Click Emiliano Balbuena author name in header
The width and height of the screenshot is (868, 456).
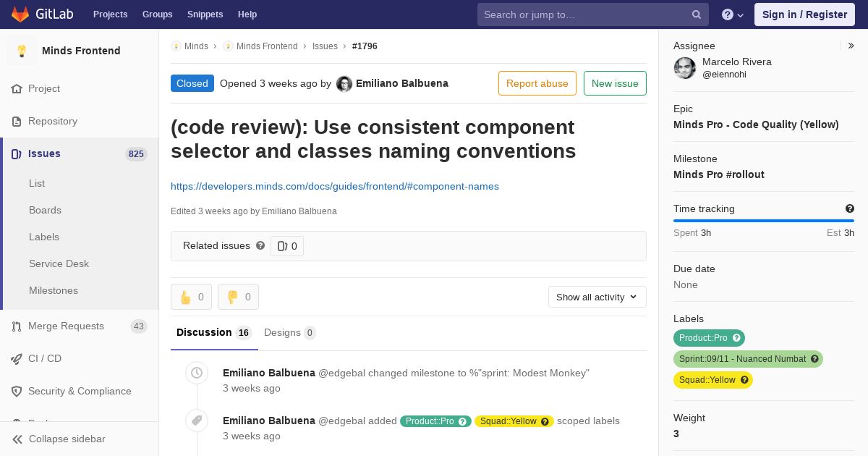click(402, 83)
